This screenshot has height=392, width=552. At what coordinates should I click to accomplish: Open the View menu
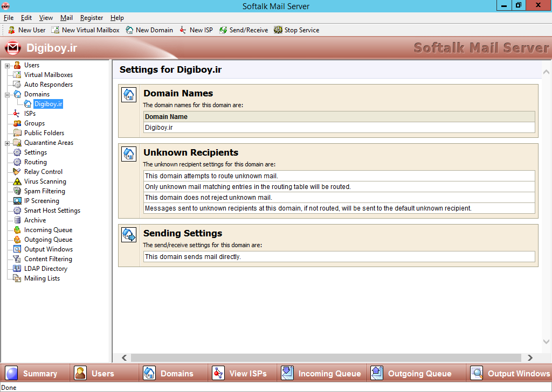point(46,18)
